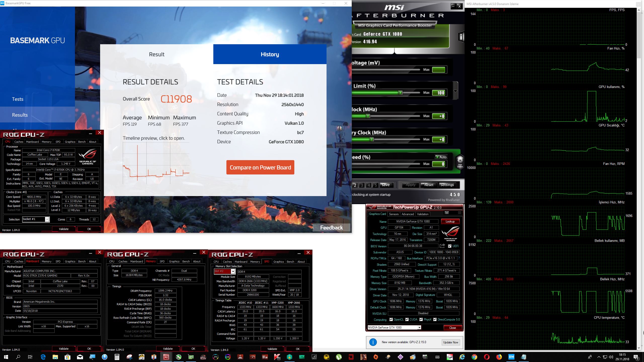Toggle the OpenCL checkbox in GPU-Z

(x=391, y=320)
